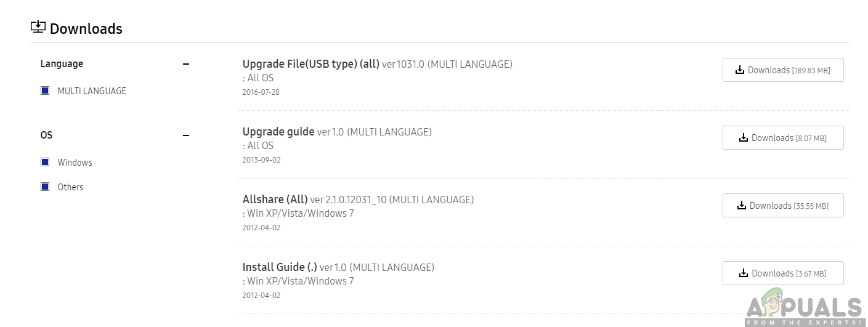Toggle the Others OS checkbox
Viewport: 868px width, 327px height.
coord(45,187)
